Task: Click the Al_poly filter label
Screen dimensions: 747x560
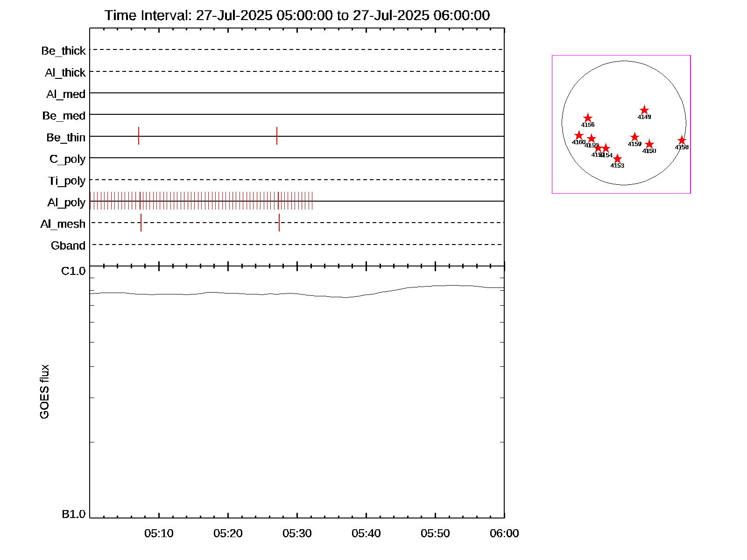Action: click(66, 203)
